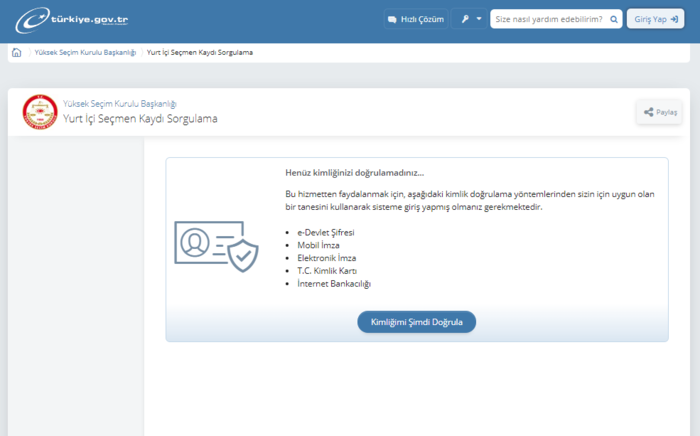Click the İnternet Bankacılığı list item
The image size is (700, 436).
click(334, 284)
